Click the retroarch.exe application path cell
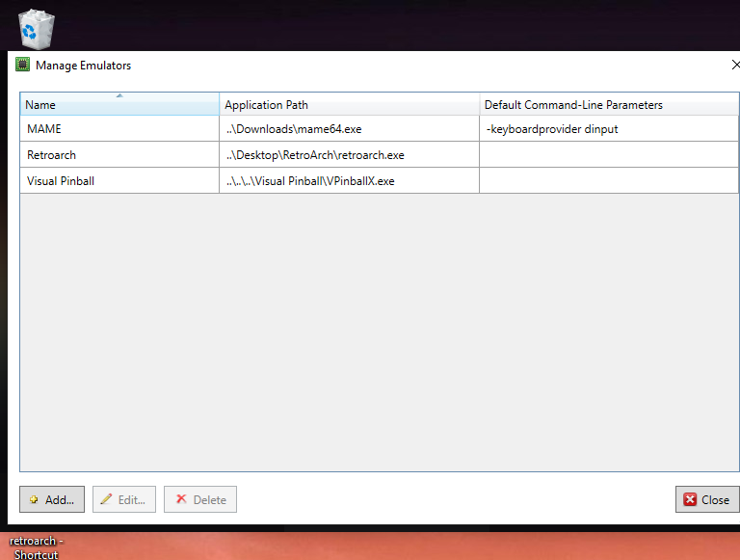 [314, 155]
